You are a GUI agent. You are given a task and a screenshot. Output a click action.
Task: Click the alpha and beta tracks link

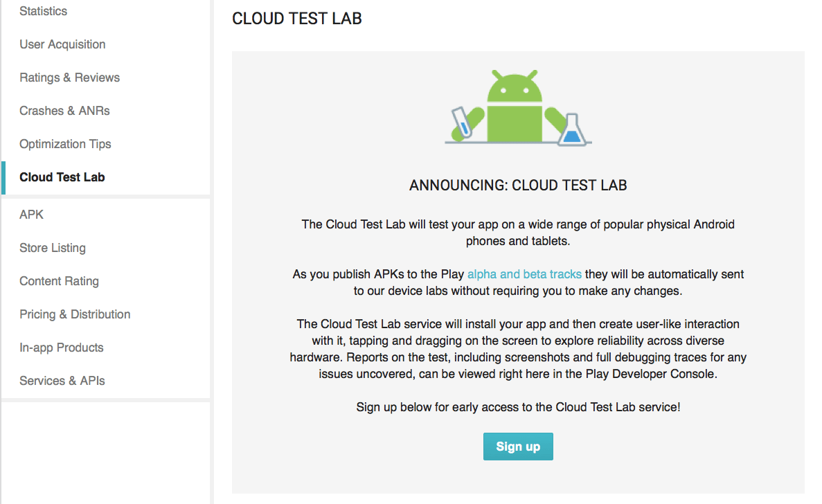(x=524, y=274)
